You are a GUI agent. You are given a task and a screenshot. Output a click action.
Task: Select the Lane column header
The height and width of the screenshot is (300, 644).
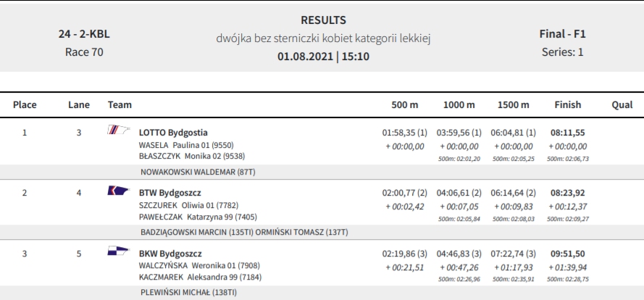point(79,105)
